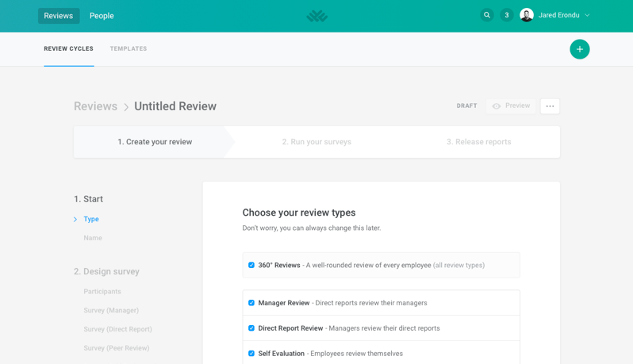Click 'Don't worry, you can always change this later.'
This screenshot has height=364, width=633.
click(x=311, y=228)
